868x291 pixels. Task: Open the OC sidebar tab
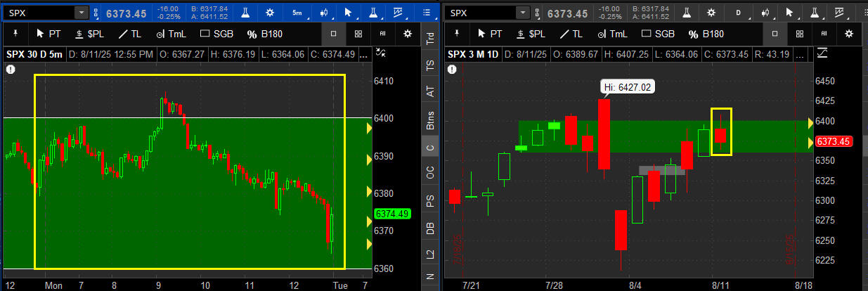[430, 172]
